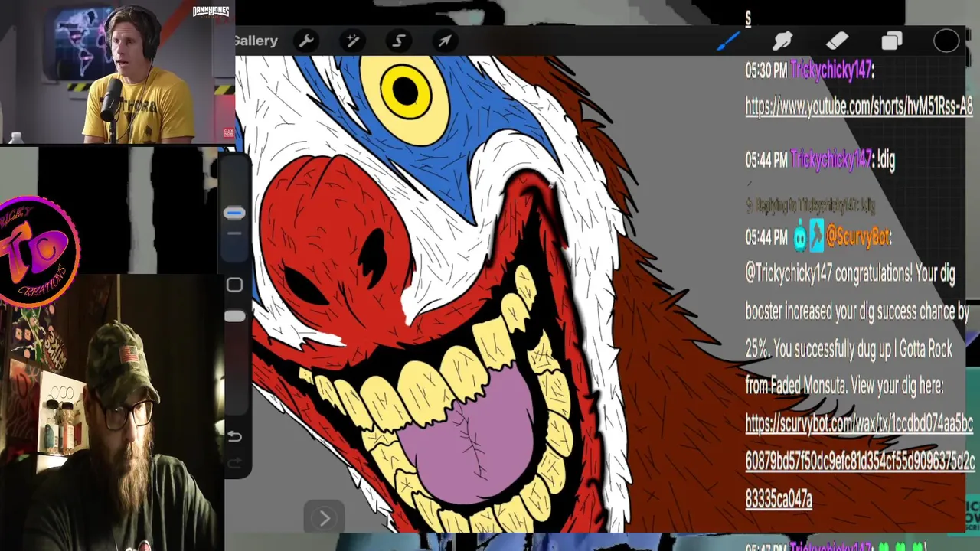Click the DannyJones logo watermark text
Screen dimensions: 980x551
tap(211, 11)
